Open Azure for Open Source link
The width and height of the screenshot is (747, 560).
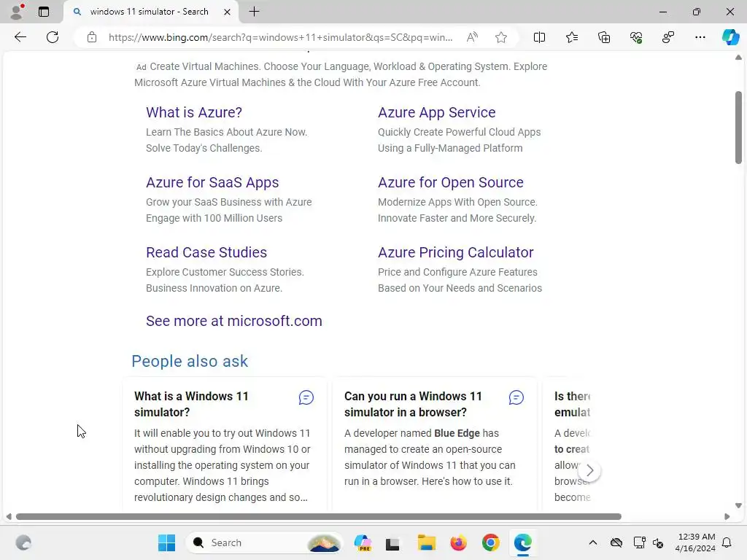tap(451, 182)
